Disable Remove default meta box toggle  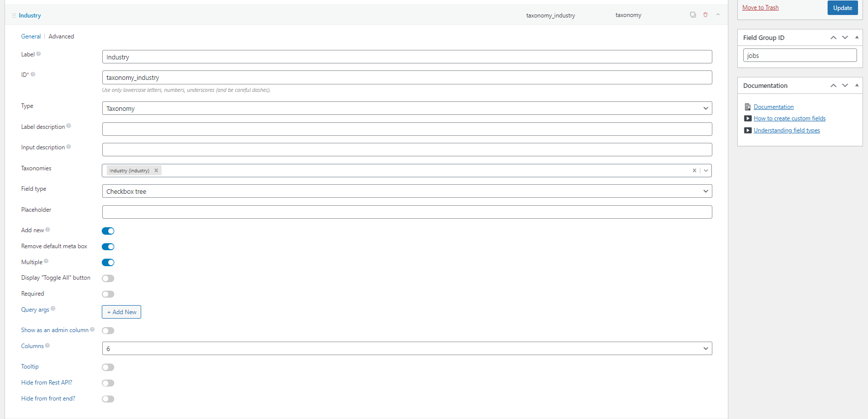coord(108,247)
